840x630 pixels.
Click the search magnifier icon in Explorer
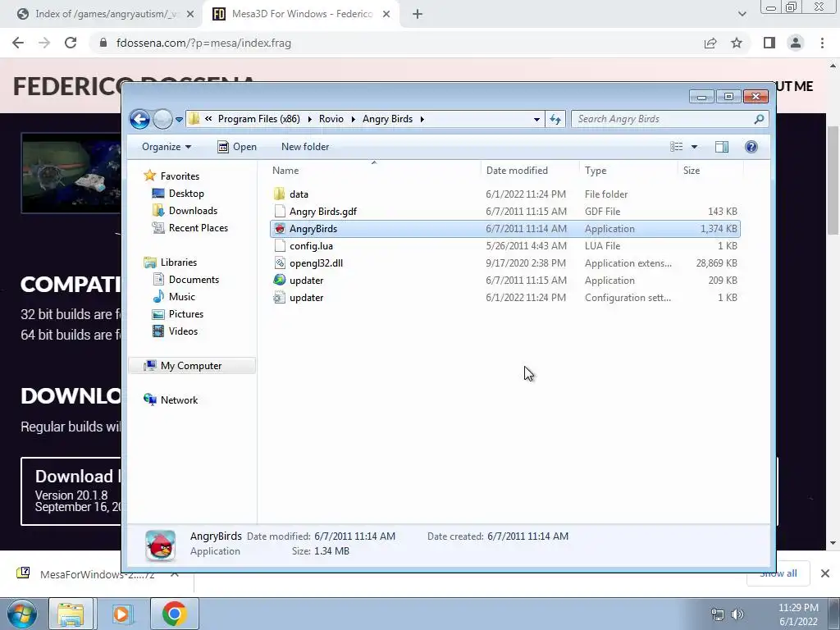[x=759, y=119]
